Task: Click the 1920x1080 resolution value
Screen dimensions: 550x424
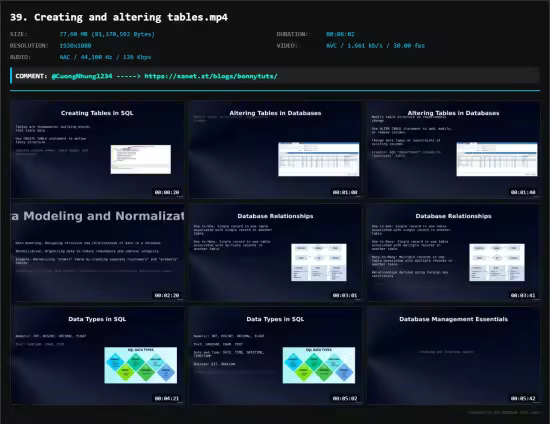Action: 75,46
